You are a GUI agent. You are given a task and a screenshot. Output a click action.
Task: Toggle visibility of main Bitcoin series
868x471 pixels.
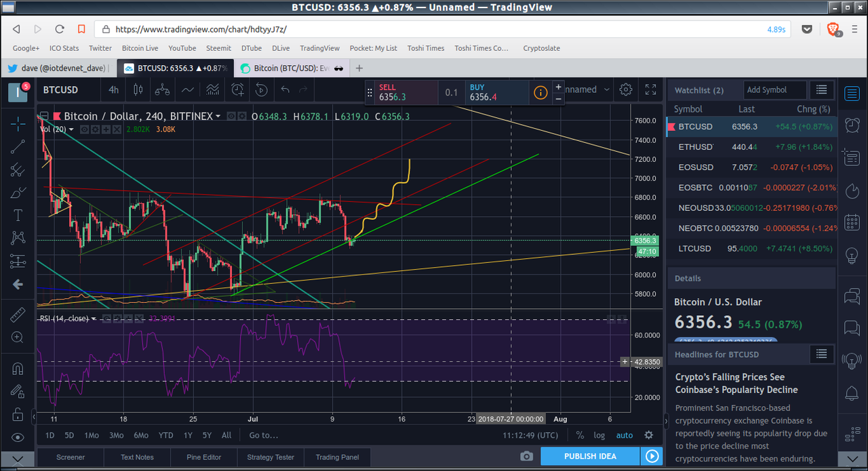click(x=231, y=117)
